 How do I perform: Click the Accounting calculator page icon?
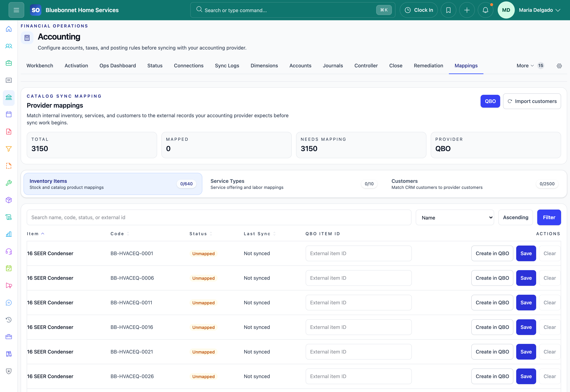[x=27, y=38]
